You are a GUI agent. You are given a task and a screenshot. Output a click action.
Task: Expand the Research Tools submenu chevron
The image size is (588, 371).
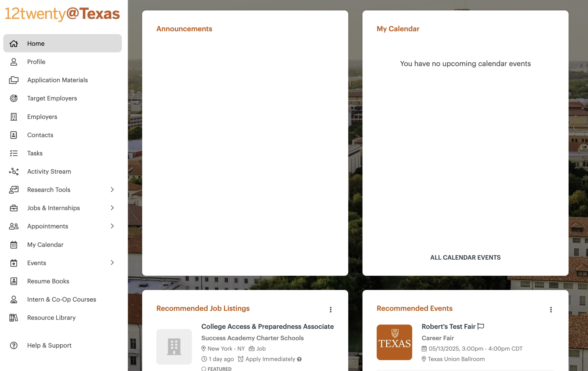pyautogui.click(x=112, y=190)
